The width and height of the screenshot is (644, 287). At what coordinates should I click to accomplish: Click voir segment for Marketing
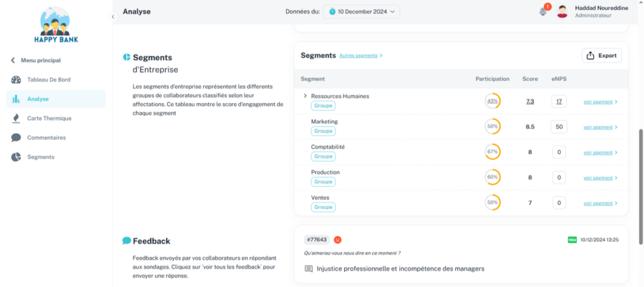coord(600,127)
